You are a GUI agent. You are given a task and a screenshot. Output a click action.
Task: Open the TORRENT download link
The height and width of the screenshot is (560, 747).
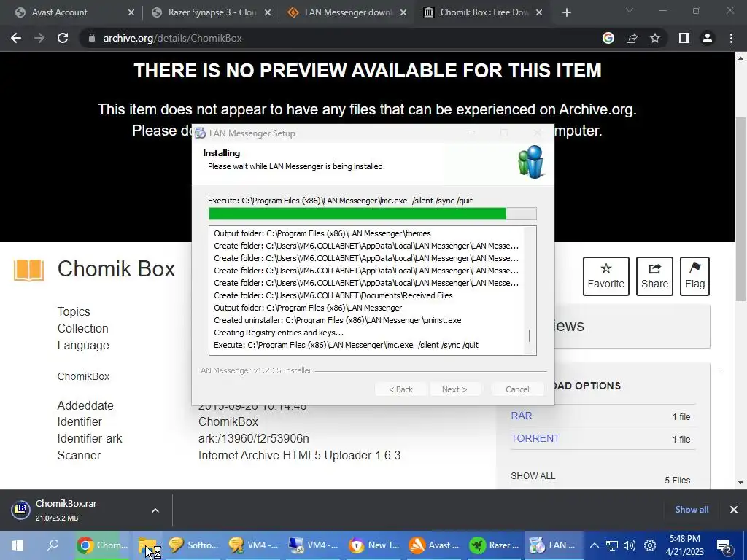535,438
